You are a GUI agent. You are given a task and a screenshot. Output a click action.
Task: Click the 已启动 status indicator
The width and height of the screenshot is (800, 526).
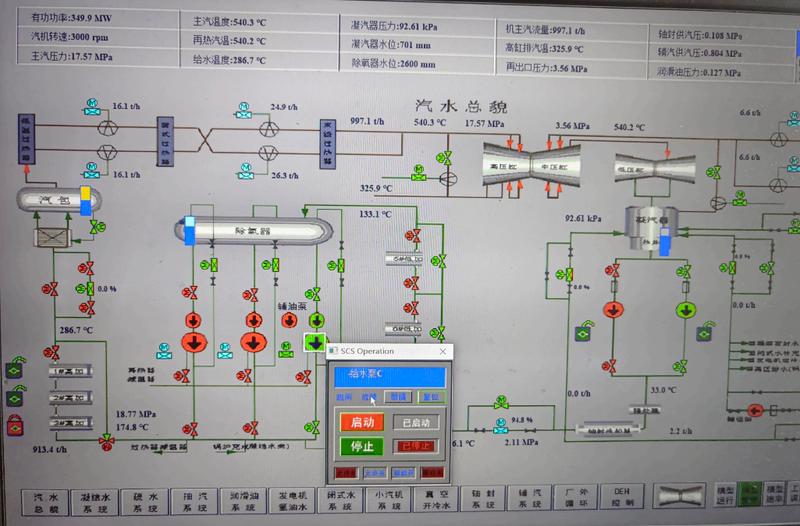pyautogui.click(x=416, y=422)
